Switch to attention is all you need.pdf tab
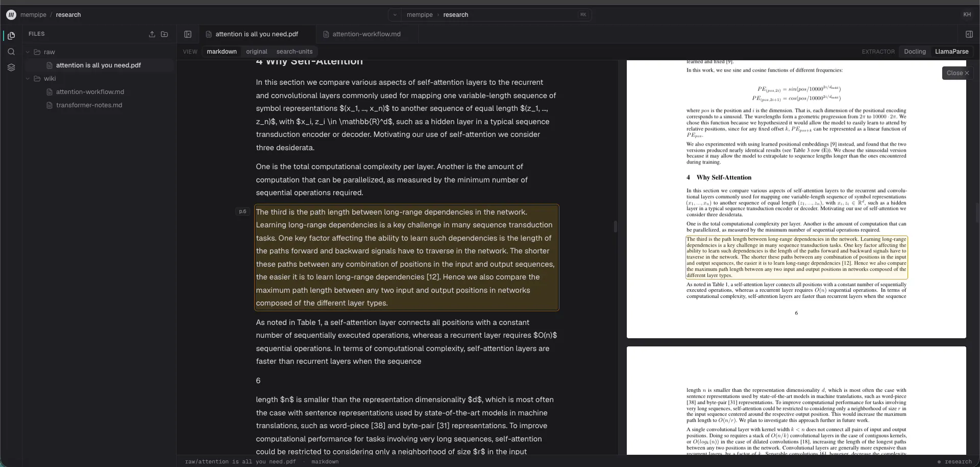The height and width of the screenshot is (467, 980). coord(257,34)
